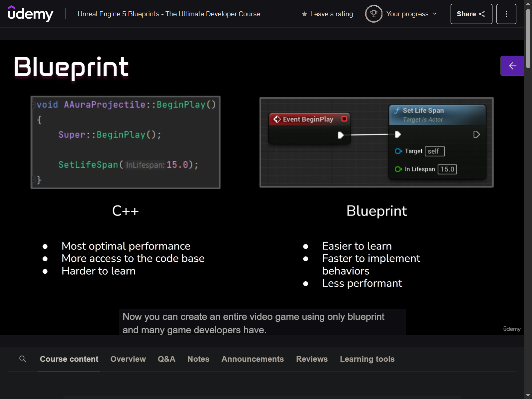Click the 'In Lifespan' 15.0 value box
This screenshot has width=532, height=399.
tap(447, 169)
